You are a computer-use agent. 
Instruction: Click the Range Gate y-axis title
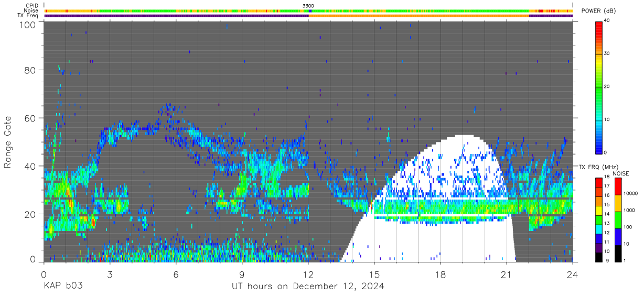point(8,141)
